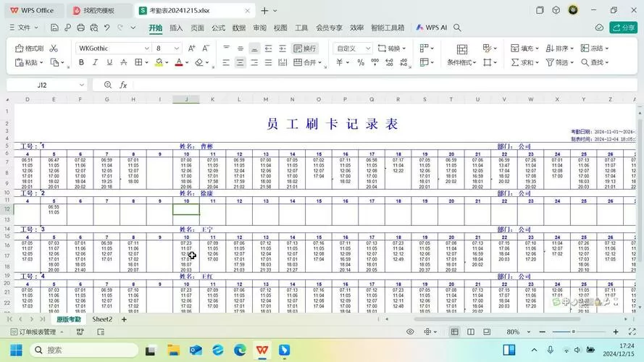Toggle Bold formatting

click(x=81, y=62)
